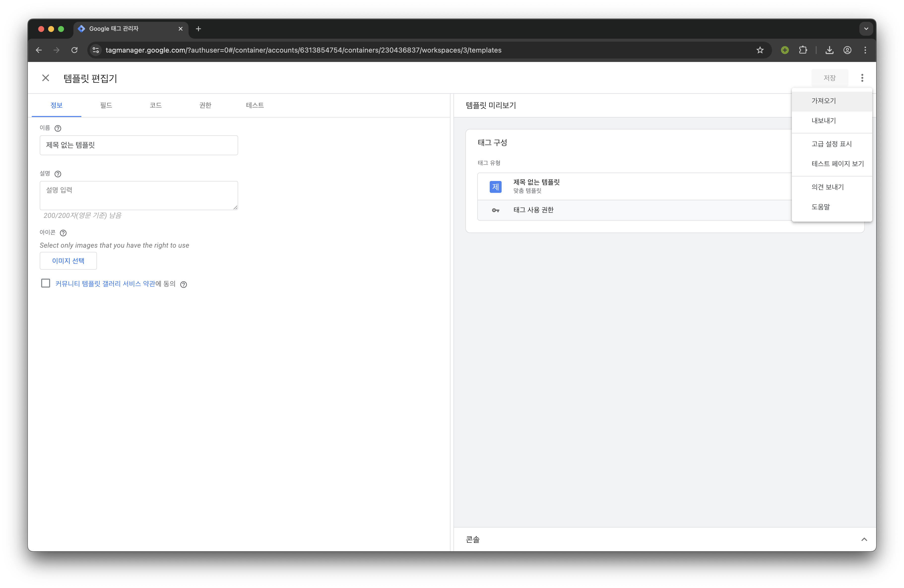This screenshot has height=588, width=904.
Task: Click help icon beside terms agreement text
Action: [184, 284]
